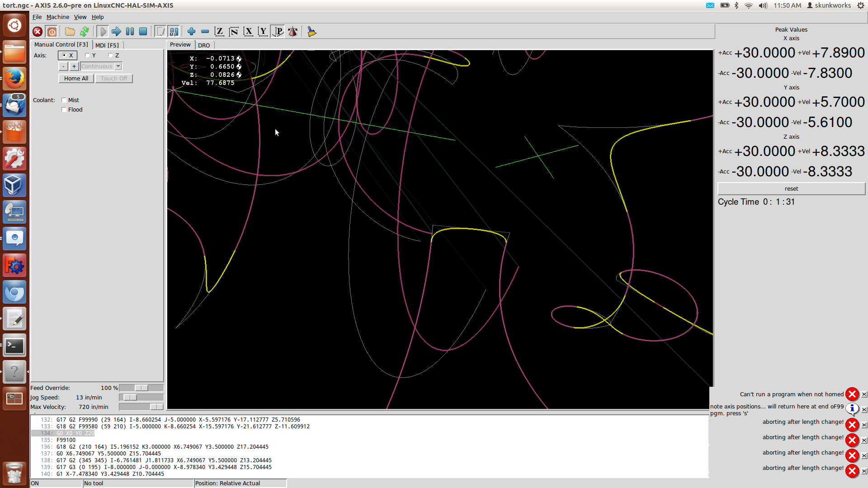868x488 pixels.
Task: Open Firefox from the launcher
Action: coord(14,79)
